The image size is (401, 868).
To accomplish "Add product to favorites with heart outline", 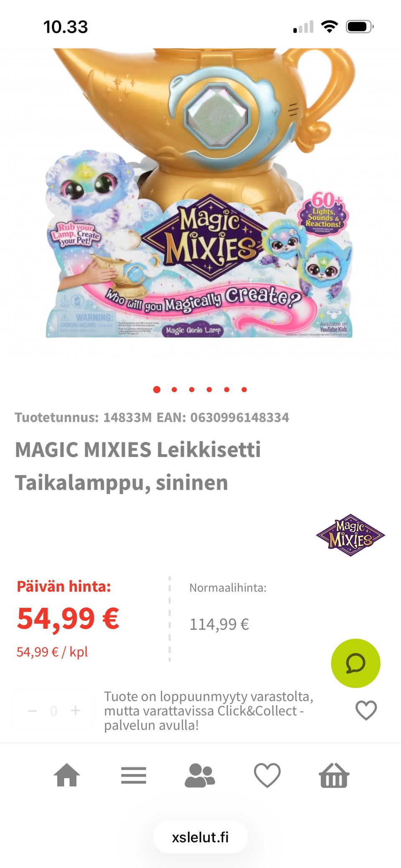I will pyautogui.click(x=366, y=710).
